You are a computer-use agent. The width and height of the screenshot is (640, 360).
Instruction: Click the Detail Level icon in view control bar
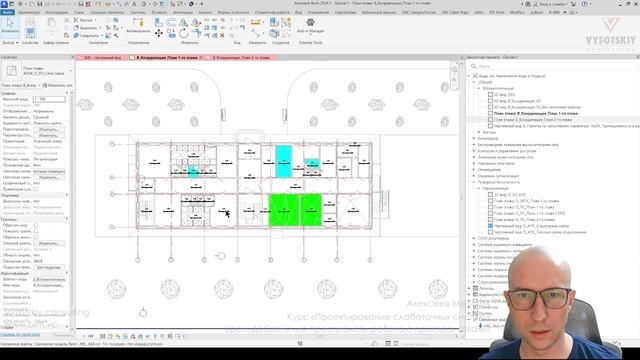pyautogui.click(x=103, y=336)
